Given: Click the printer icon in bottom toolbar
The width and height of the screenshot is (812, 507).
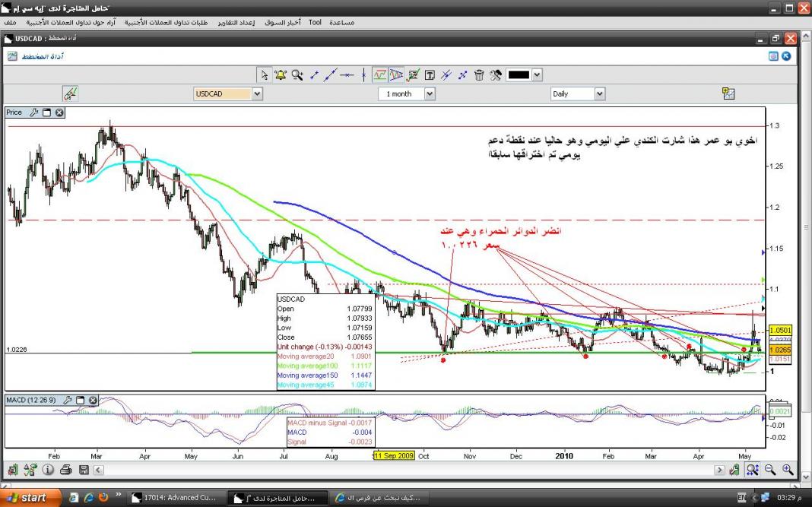Looking at the screenshot, I should click(x=65, y=470).
